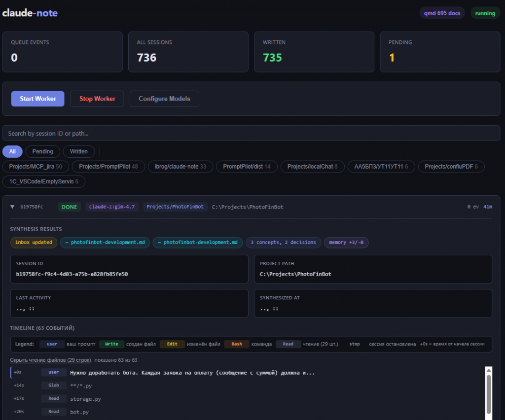505x420 pixels.
Task: Click the scroll-up arrow of timeline
Action: click(x=489, y=370)
